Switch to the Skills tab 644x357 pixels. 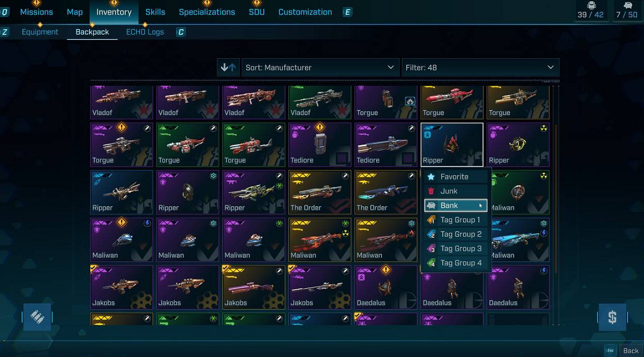point(155,12)
